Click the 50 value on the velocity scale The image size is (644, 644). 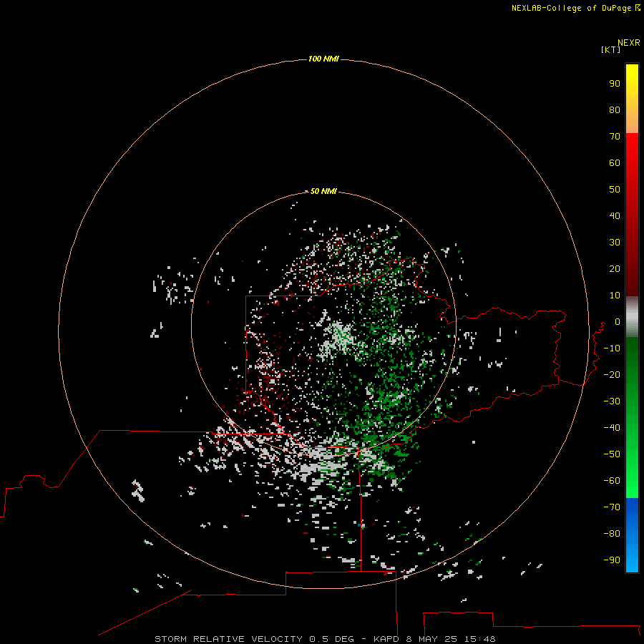[615, 190]
